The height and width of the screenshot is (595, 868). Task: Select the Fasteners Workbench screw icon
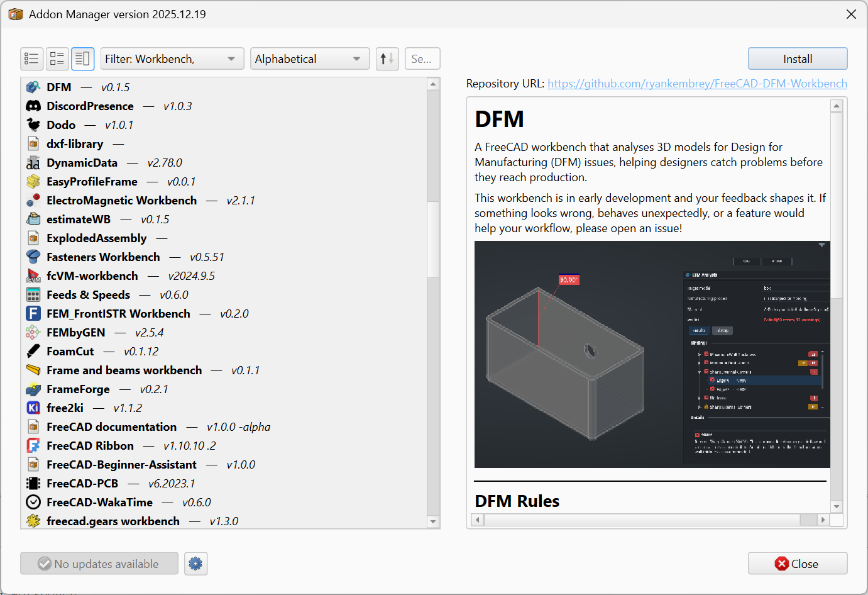33,257
